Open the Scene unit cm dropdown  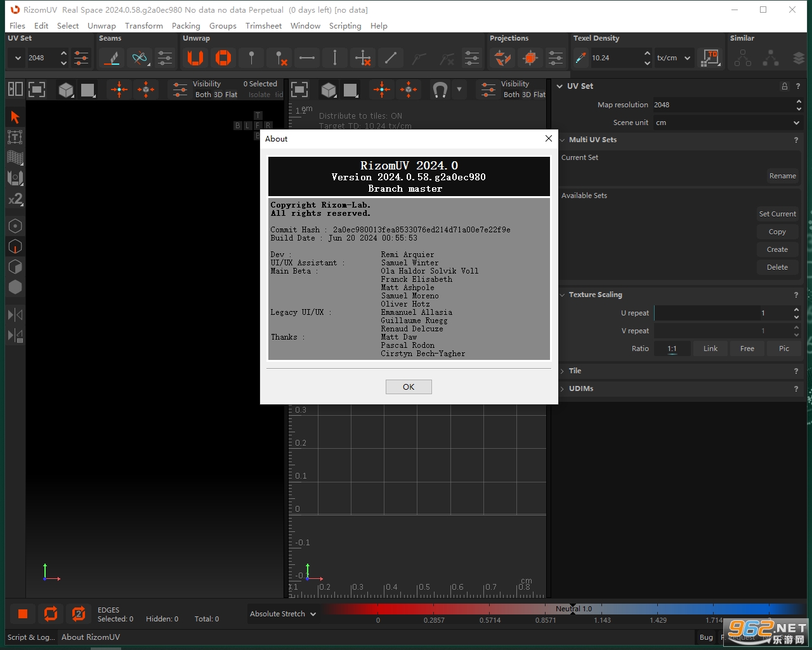[x=727, y=123]
